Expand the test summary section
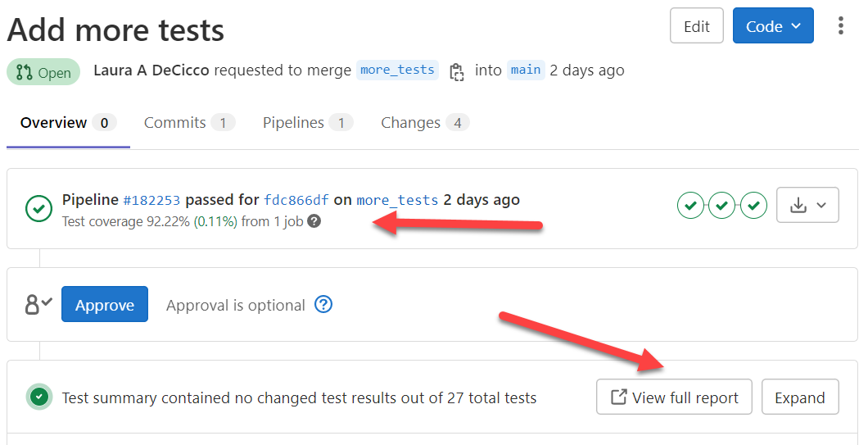Viewport: 868px width, 445px height. pyautogui.click(x=799, y=397)
